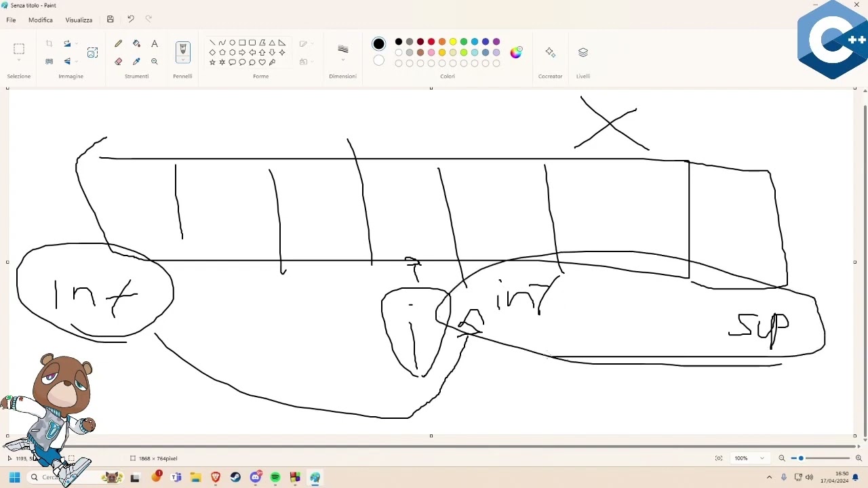Open Microsoft Teams from the taskbar
868x488 pixels.
coord(176,477)
